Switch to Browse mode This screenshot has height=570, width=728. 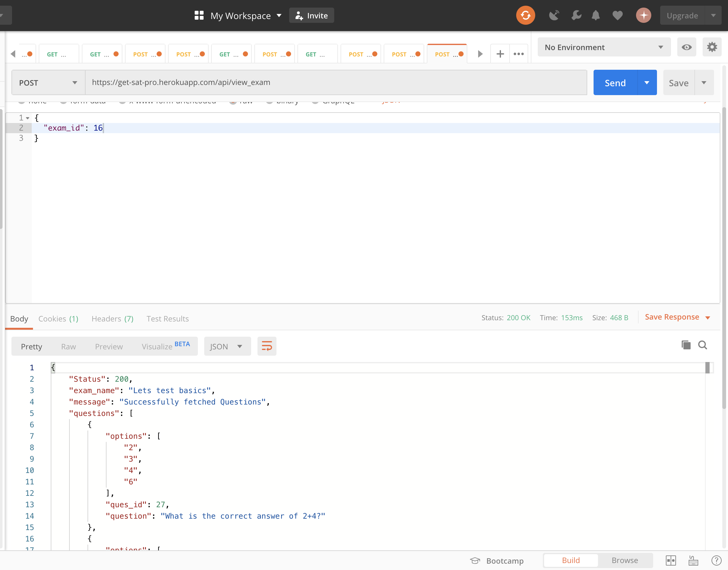tap(625, 560)
